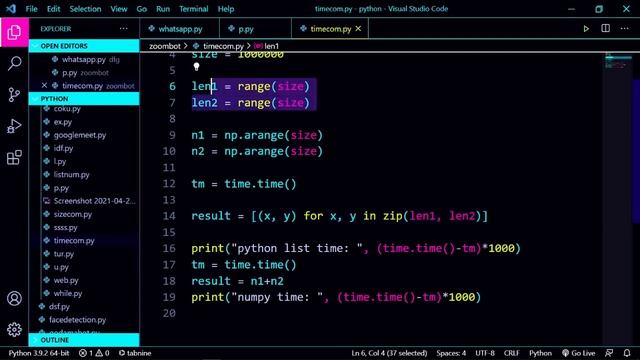The height and width of the screenshot is (360, 640).
Task: Collapse the PYTHON folder section
Action: (x=84, y=99)
